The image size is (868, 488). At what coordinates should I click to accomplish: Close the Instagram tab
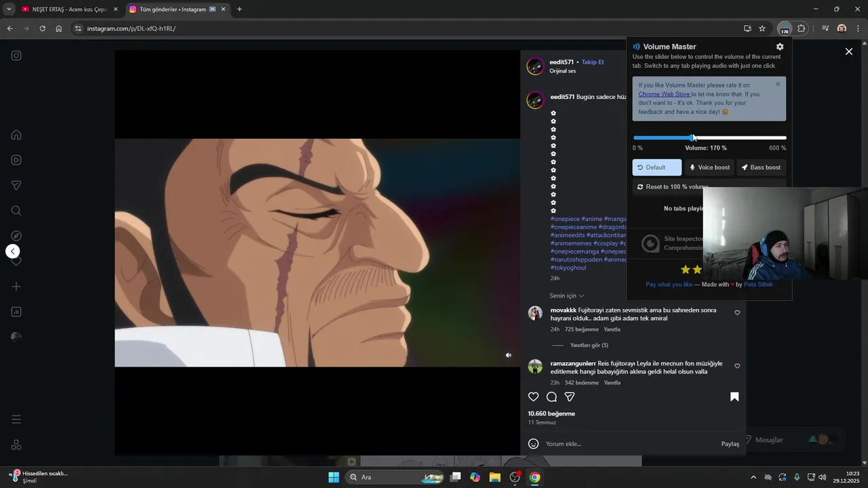(223, 9)
